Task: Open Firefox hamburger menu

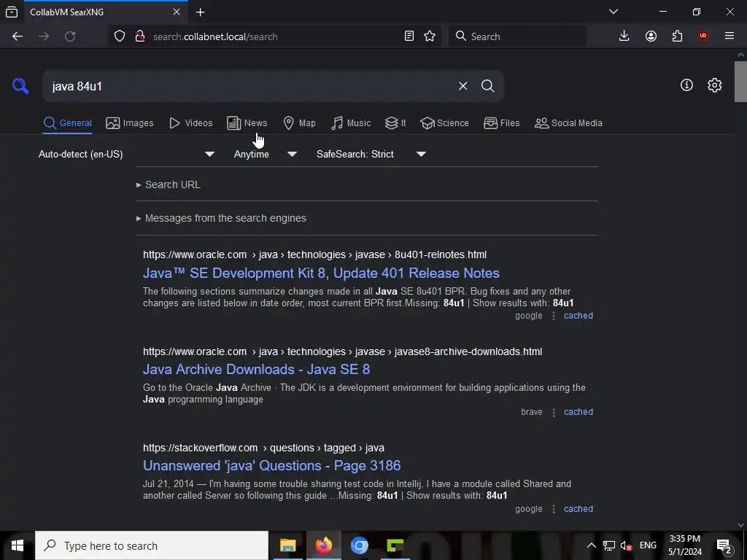Action: coord(729,36)
